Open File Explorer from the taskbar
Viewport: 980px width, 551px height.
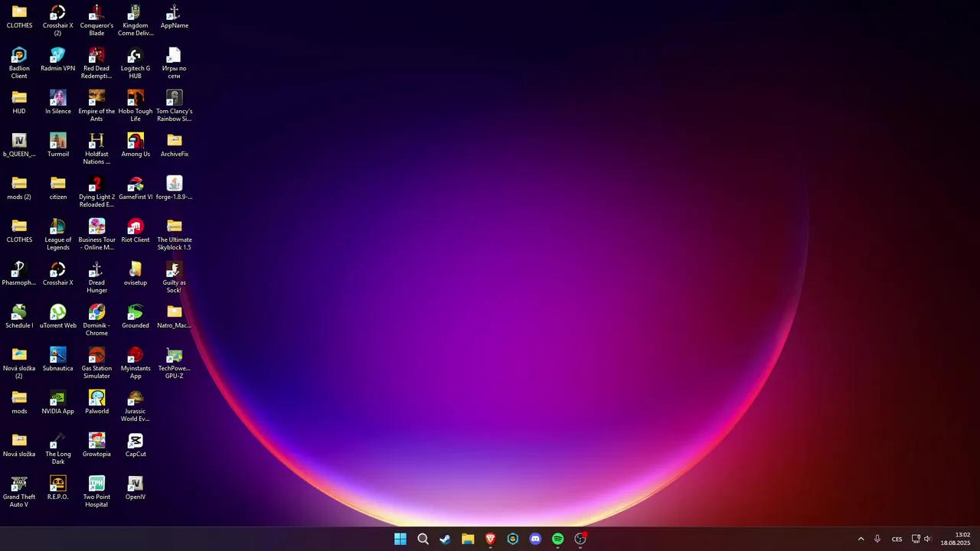click(x=468, y=539)
